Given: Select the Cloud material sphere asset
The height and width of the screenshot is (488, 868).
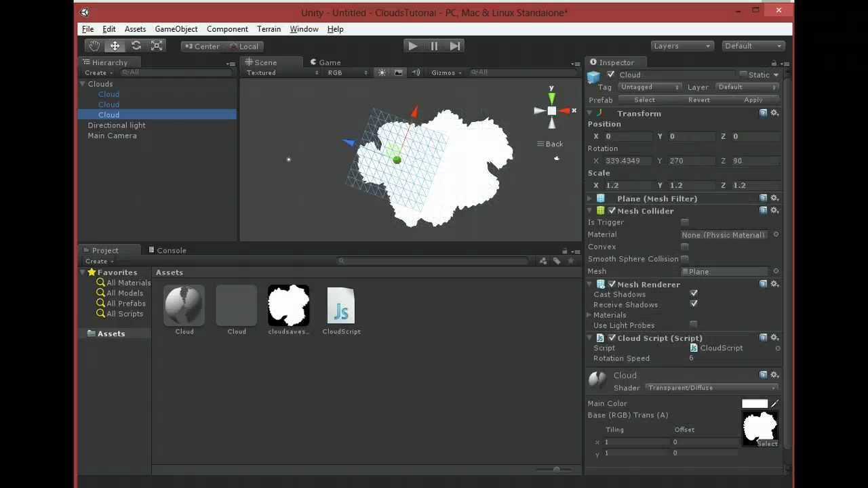Looking at the screenshot, I should tap(184, 306).
